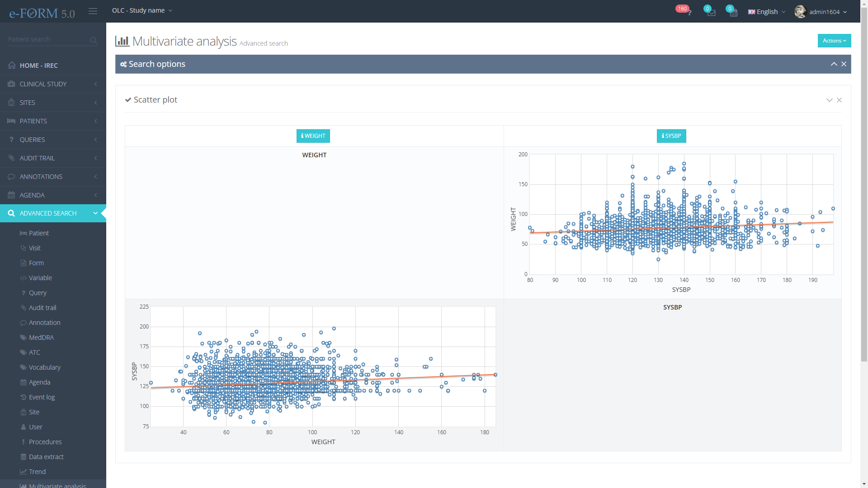
Task: Collapse the Scatter plot section chevron
Action: click(829, 100)
